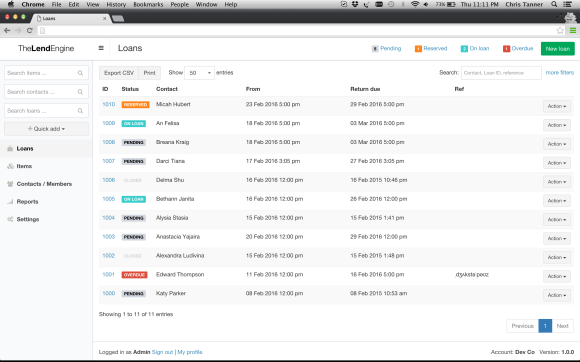Reload the page with the refresh icon

[30, 30]
